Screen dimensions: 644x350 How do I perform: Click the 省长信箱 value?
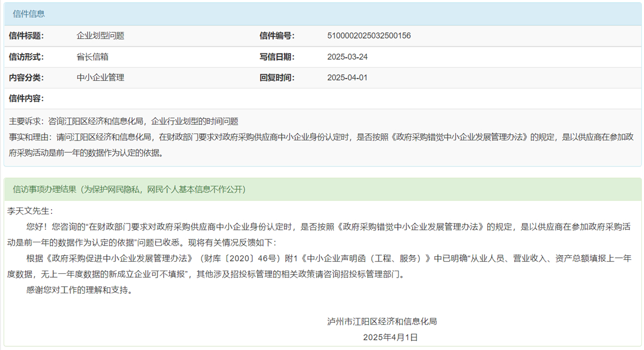(x=92, y=57)
